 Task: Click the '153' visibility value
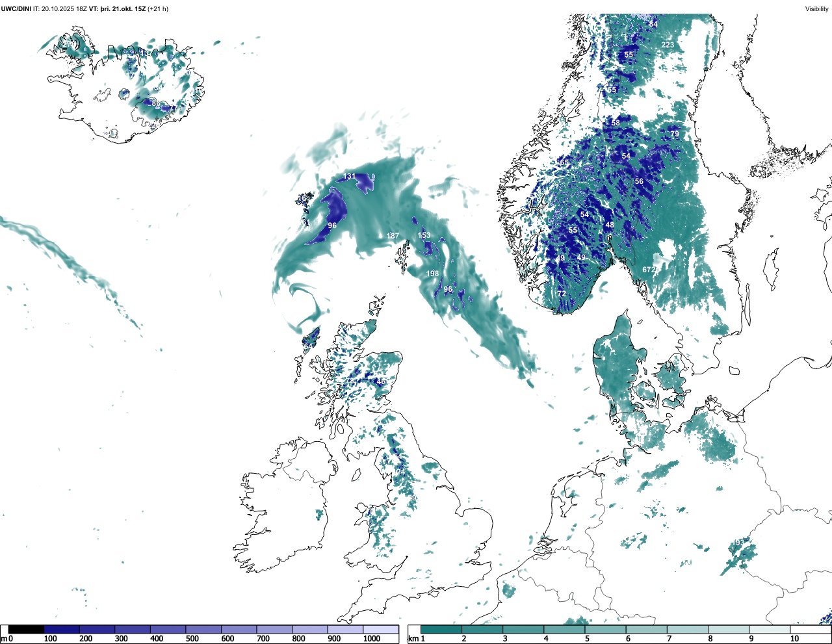coord(424,236)
